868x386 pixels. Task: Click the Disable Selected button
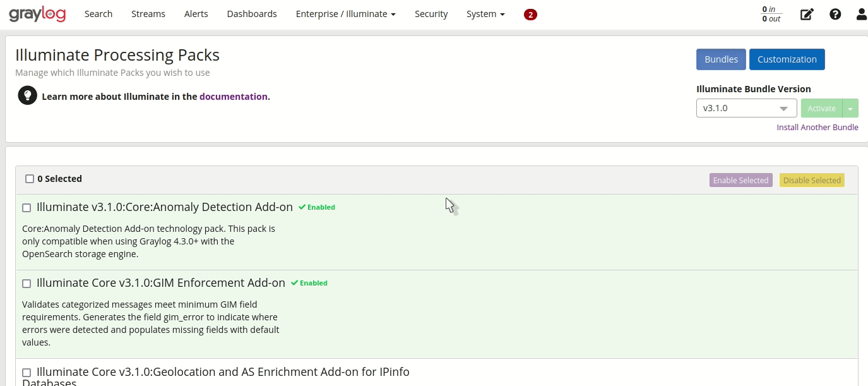[x=812, y=180]
